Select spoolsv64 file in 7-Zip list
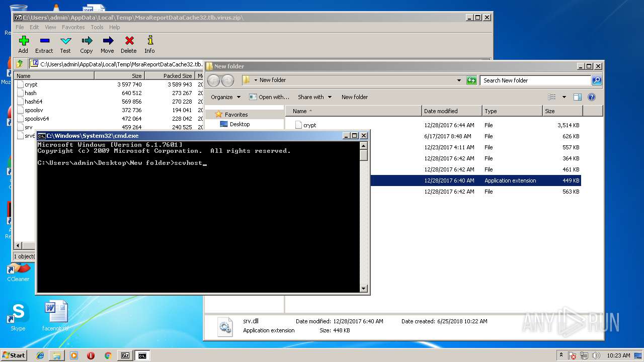Image resolution: width=644 pixels, height=362 pixels. [x=37, y=119]
